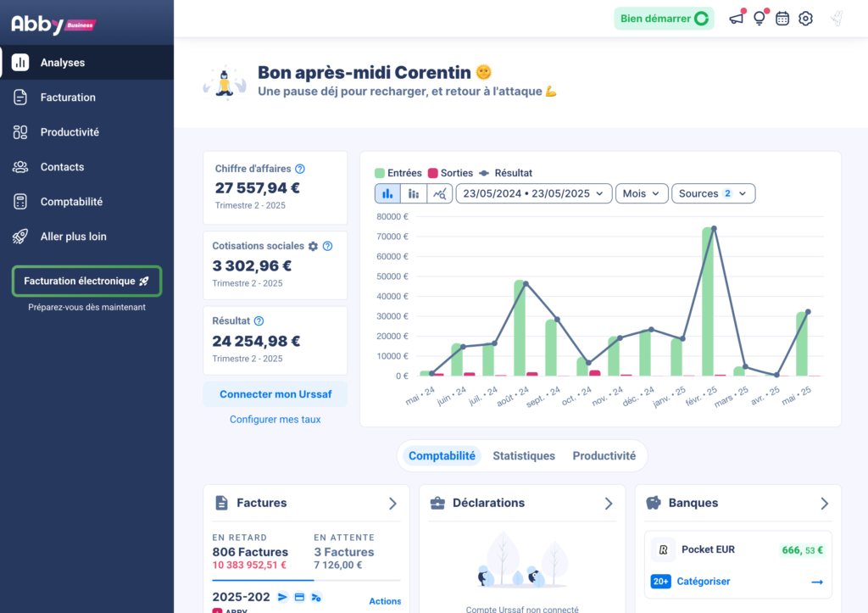Switch to stacked bar chart view

(x=414, y=193)
